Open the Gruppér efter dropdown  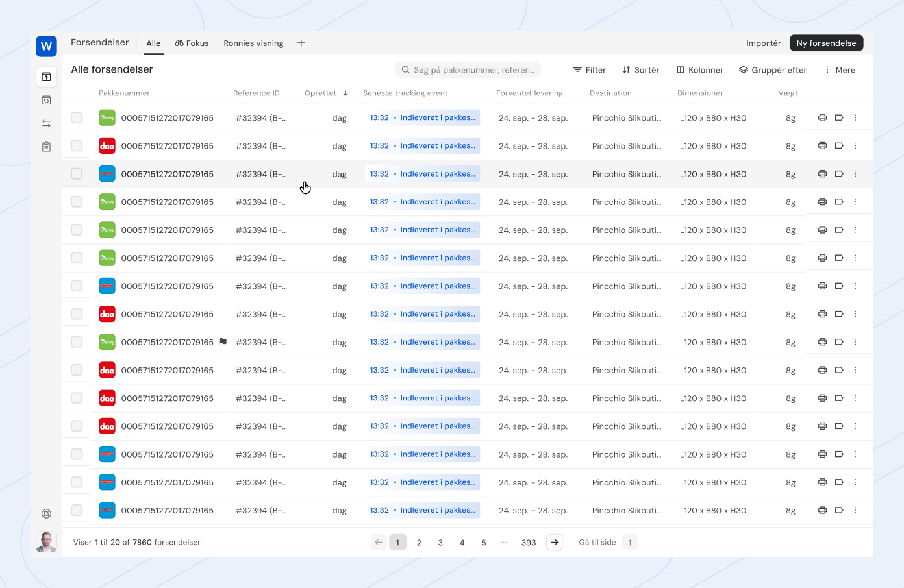tap(773, 70)
